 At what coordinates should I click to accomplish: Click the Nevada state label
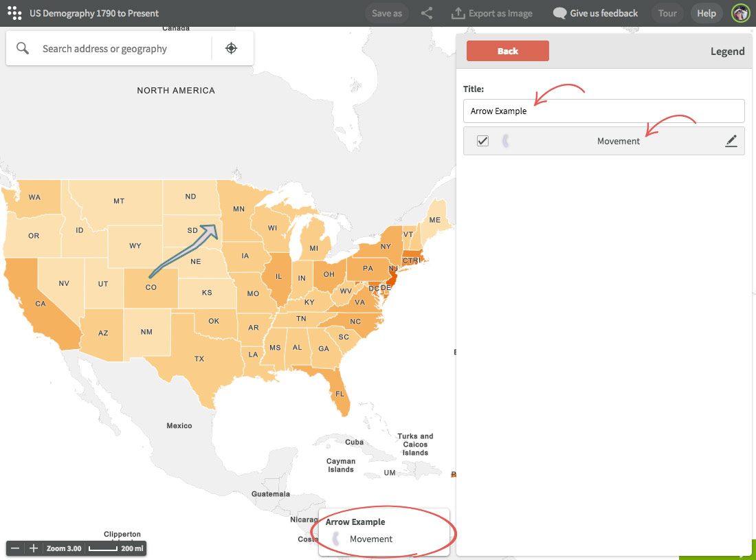pos(64,283)
